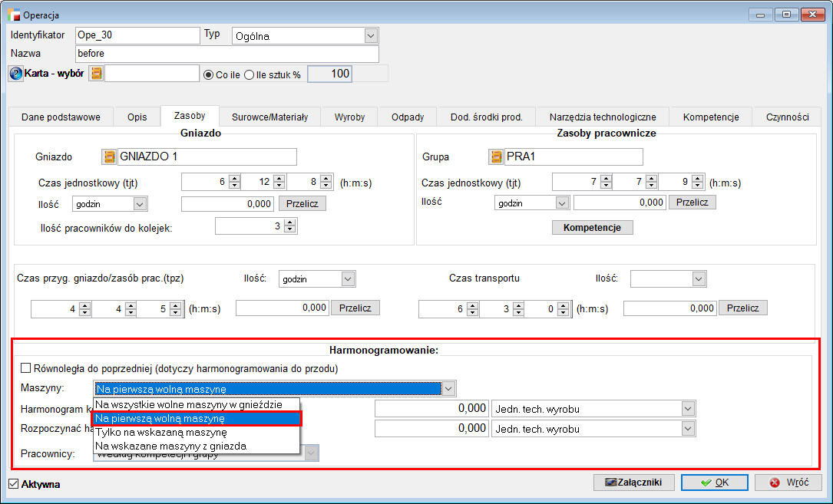Enable 'Równoległa do poprzedniej' checkbox

click(26, 368)
